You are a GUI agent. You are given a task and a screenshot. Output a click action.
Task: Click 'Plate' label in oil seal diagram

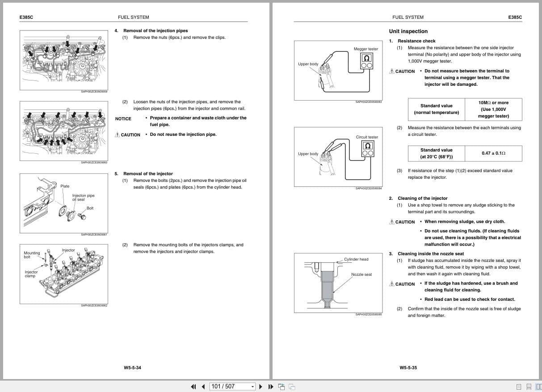pos(65,186)
